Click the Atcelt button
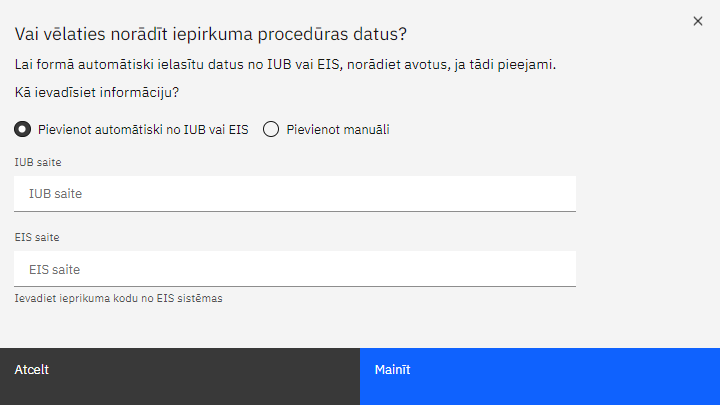This screenshot has height=405, width=720. tap(180, 377)
